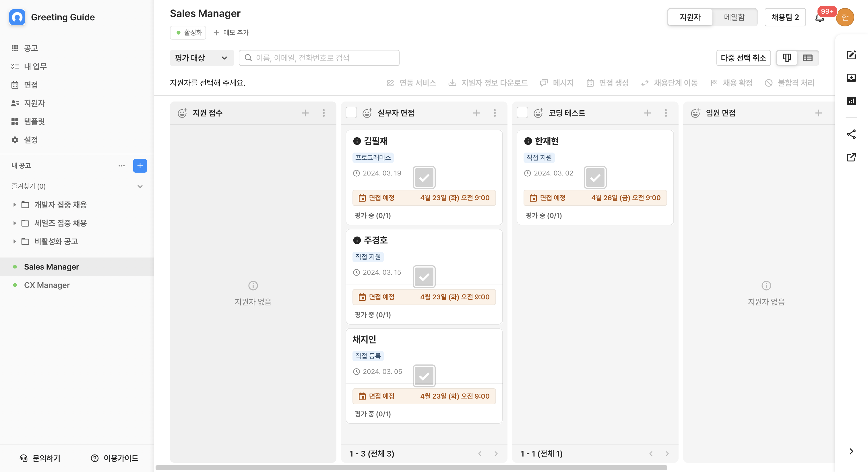Go to previous page in 코딩 테스트 column
Image resolution: width=868 pixels, height=472 pixels.
pyautogui.click(x=651, y=454)
